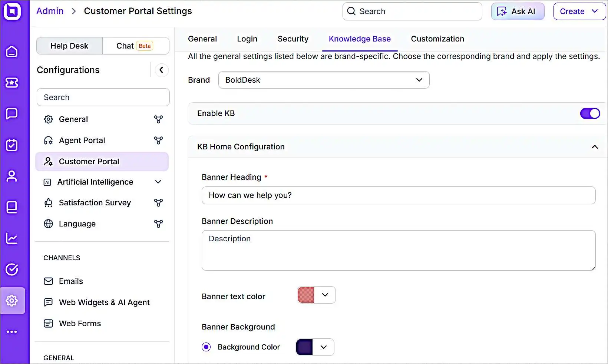
Task: Open the Customization tab
Action: pos(437,39)
